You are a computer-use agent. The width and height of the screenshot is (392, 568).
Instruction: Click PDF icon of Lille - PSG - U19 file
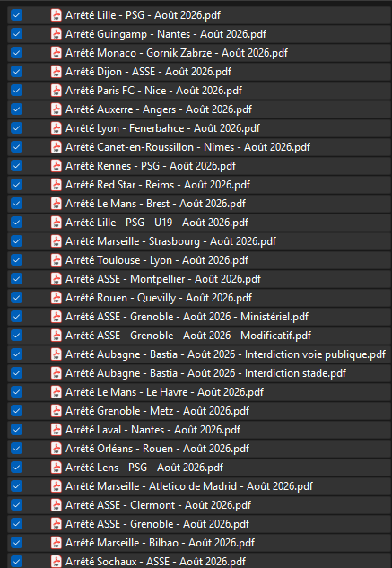pos(56,222)
